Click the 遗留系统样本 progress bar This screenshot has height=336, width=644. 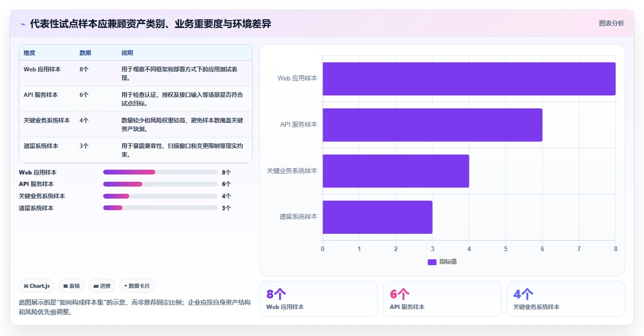coord(161,208)
